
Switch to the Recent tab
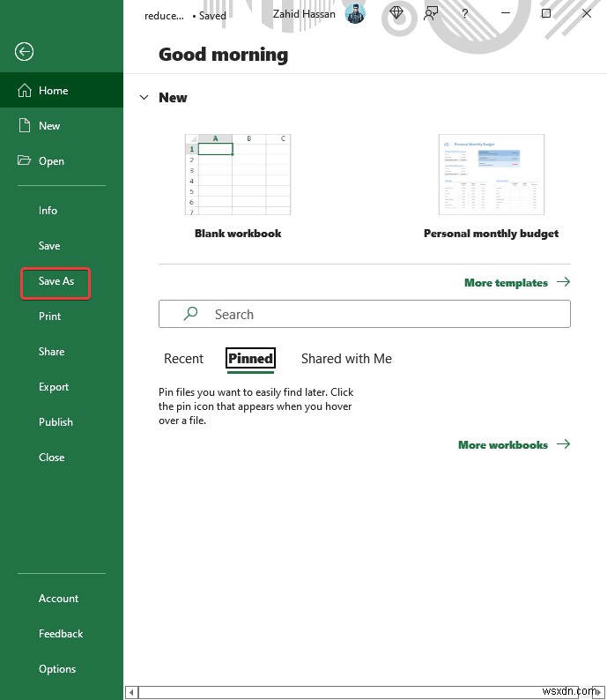pos(183,359)
